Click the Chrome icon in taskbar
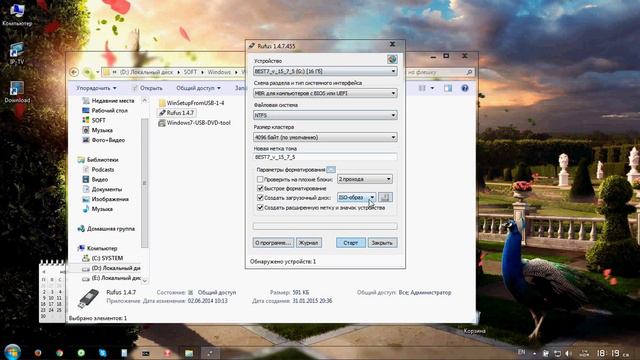 [60, 353]
